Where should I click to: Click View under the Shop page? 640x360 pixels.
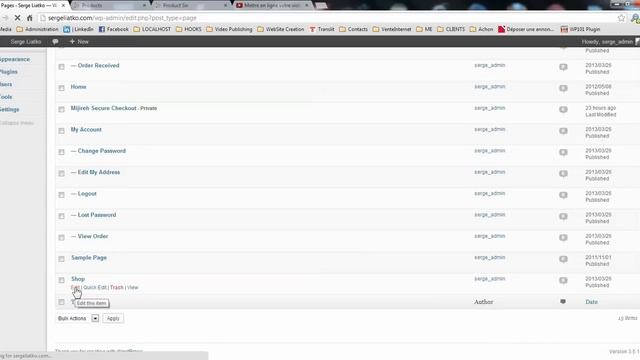(133, 287)
